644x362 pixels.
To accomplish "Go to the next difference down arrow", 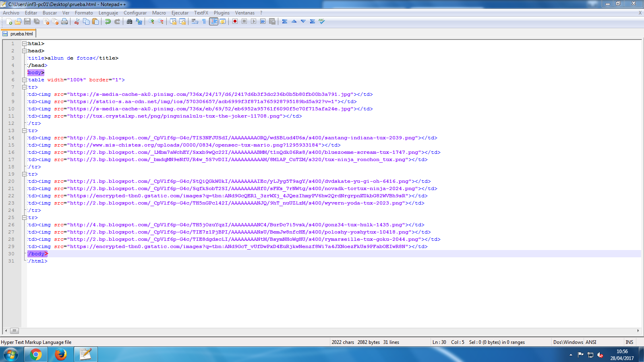I will coord(303,21).
